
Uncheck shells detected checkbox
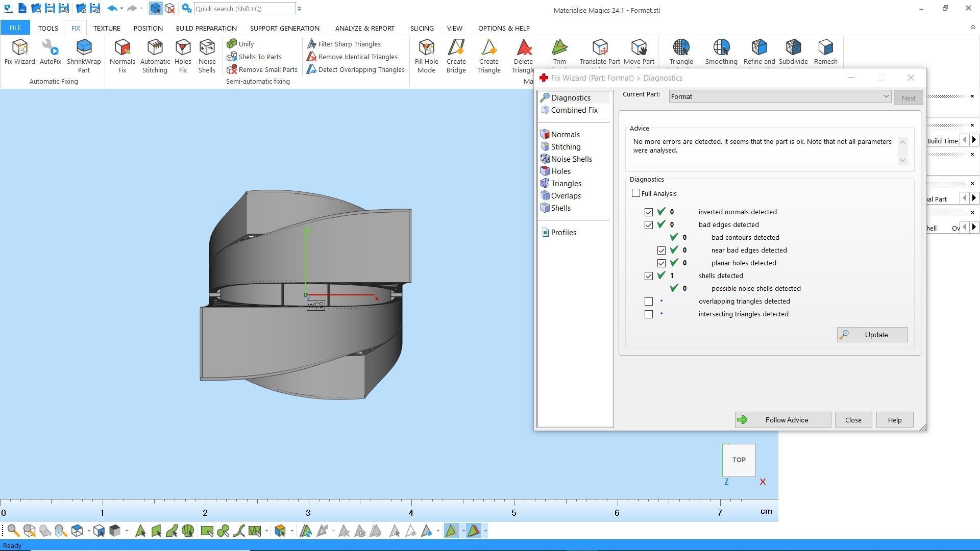pos(648,275)
